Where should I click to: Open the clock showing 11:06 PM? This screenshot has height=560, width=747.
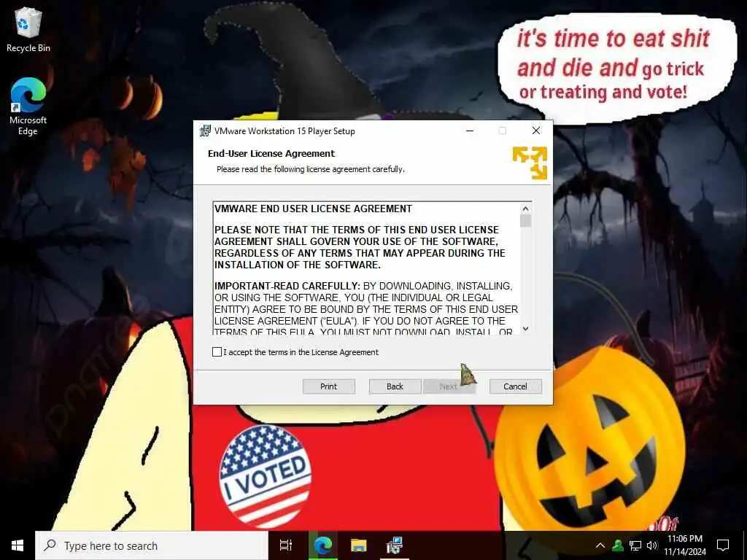coord(685,545)
